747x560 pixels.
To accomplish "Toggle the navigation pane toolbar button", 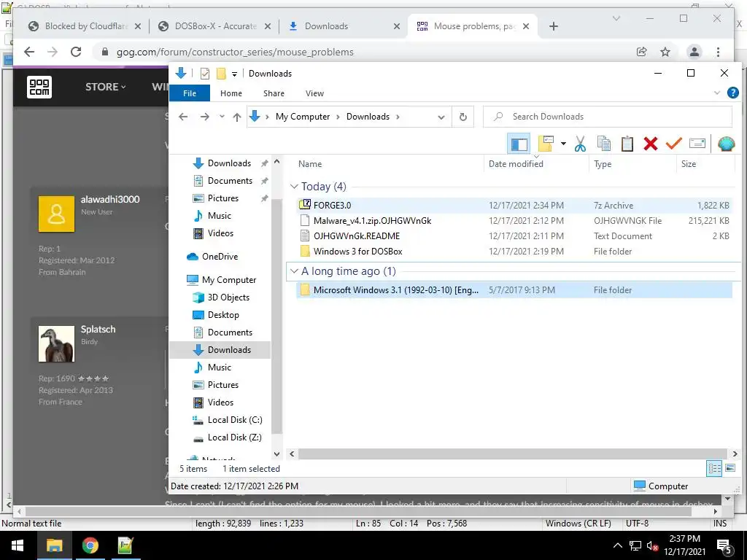I will pyautogui.click(x=519, y=144).
